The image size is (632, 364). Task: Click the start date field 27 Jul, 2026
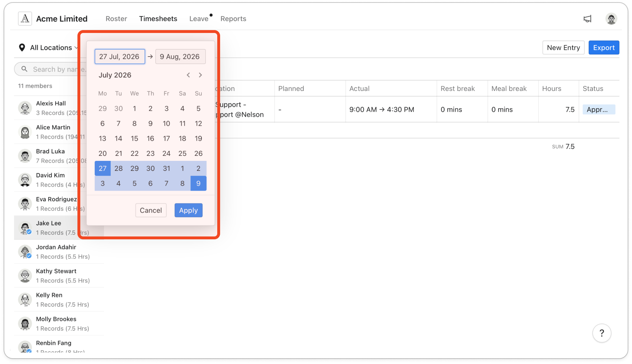tap(120, 57)
